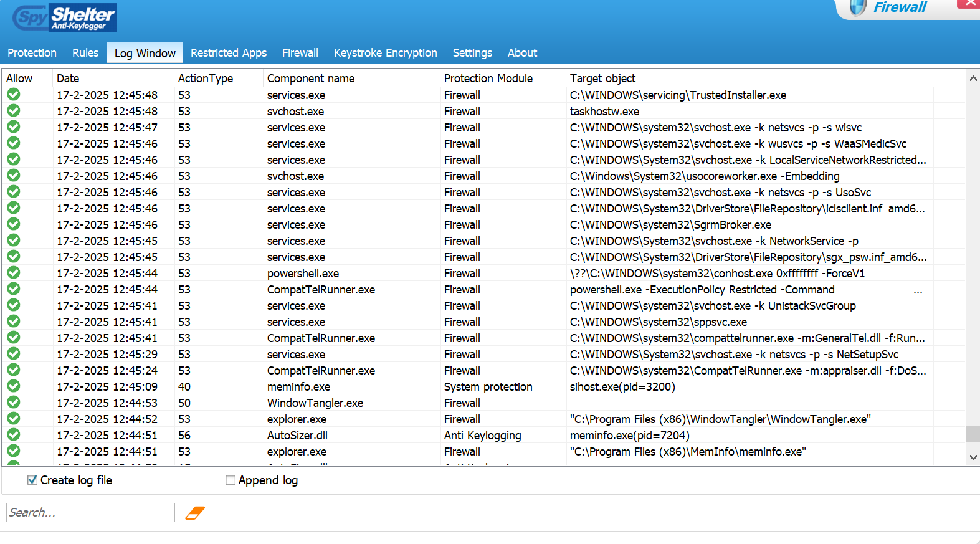Click into the Search field
980x544 pixels.
[x=90, y=512]
